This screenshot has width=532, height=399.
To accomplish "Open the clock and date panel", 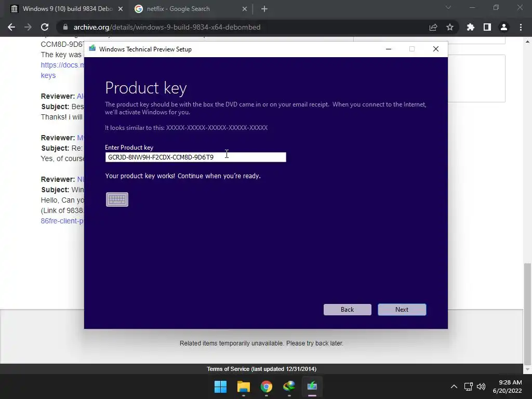I will click(507, 387).
